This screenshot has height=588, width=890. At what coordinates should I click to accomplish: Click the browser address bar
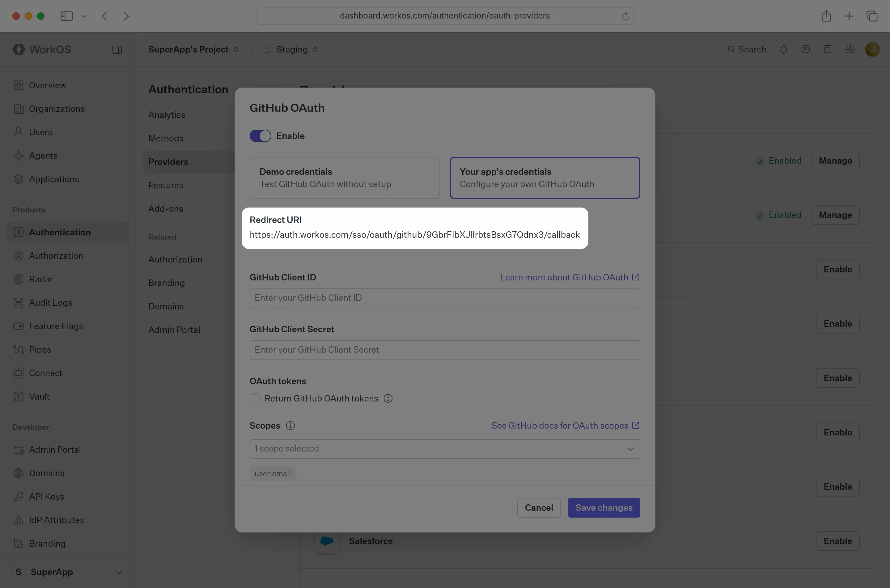(x=445, y=16)
